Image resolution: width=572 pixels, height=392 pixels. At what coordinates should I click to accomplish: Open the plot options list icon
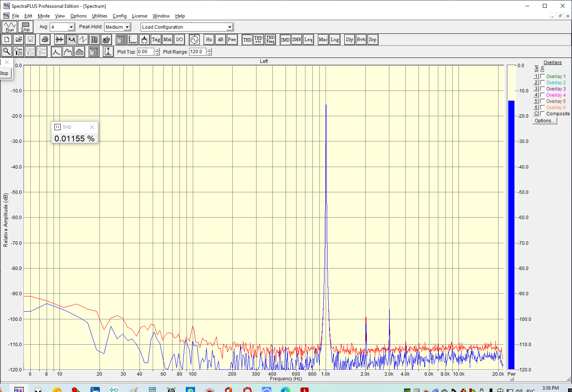(x=94, y=52)
